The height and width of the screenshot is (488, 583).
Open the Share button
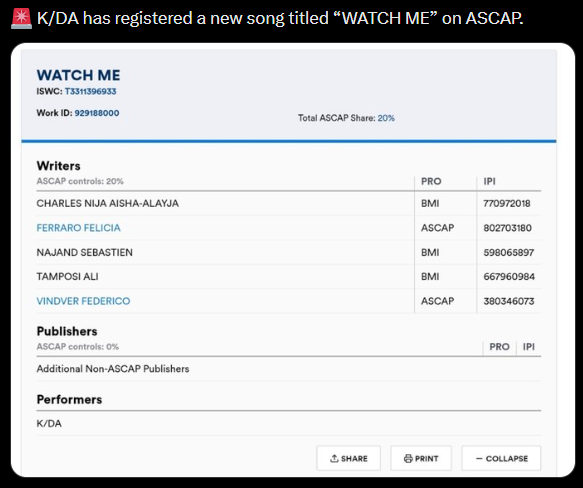(x=348, y=458)
